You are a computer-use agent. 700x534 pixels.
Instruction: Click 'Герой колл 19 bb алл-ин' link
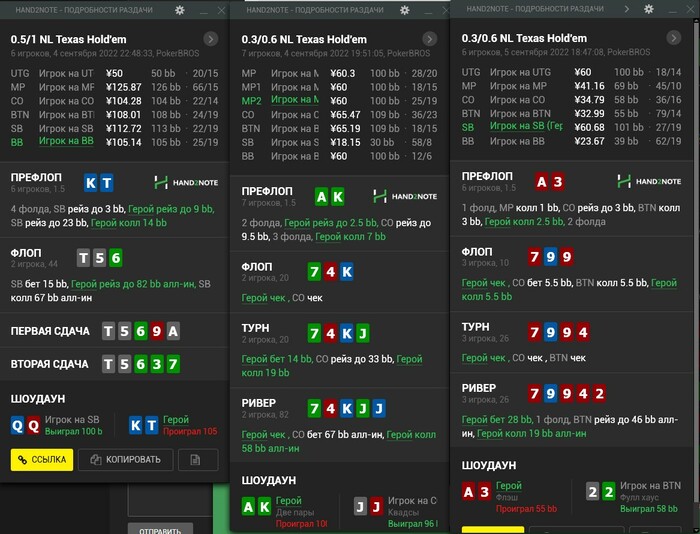tap(532, 434)
